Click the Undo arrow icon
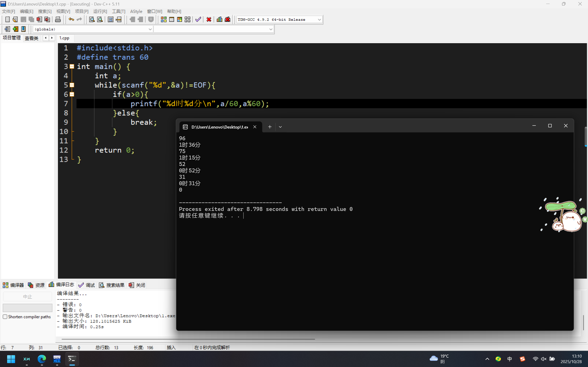 coord(71,20)
